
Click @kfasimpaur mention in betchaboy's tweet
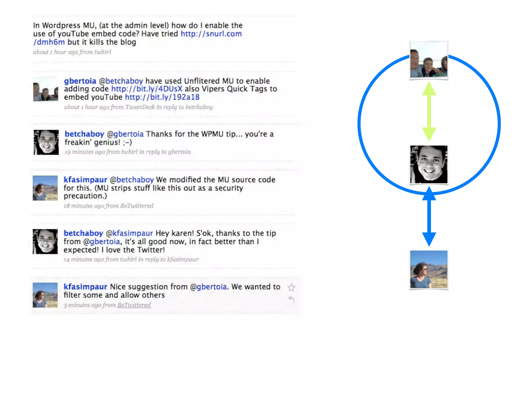tap(129, 233)
